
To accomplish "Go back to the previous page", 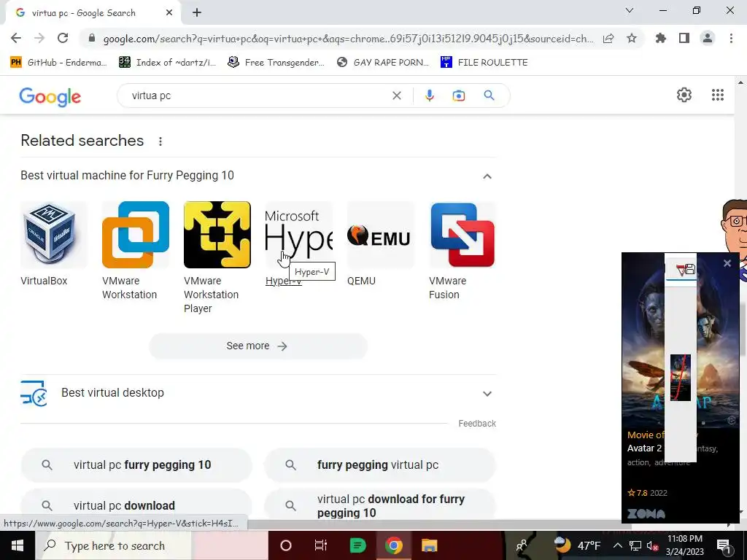I will click(16, 38).
